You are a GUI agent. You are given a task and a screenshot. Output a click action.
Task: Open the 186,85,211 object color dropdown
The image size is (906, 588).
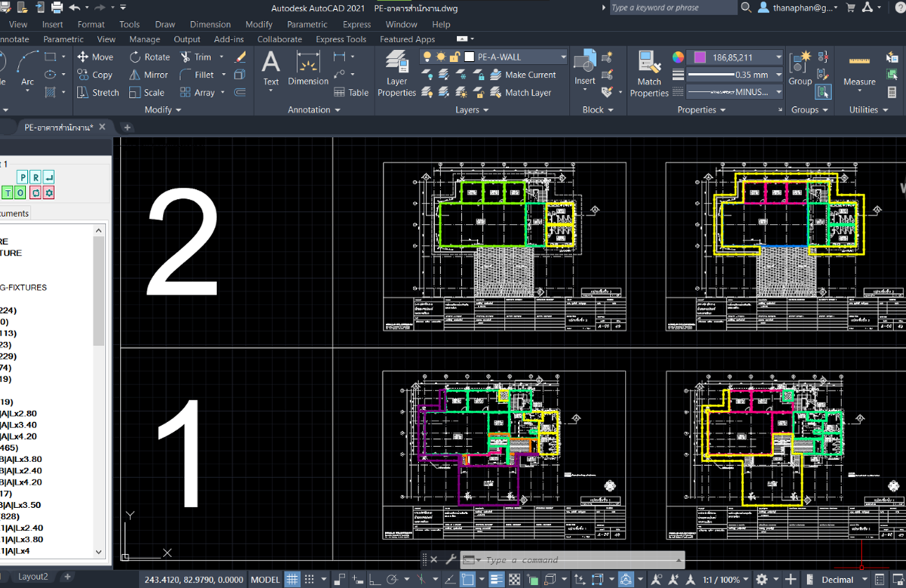pyautogui.click(x=736, y=57)
